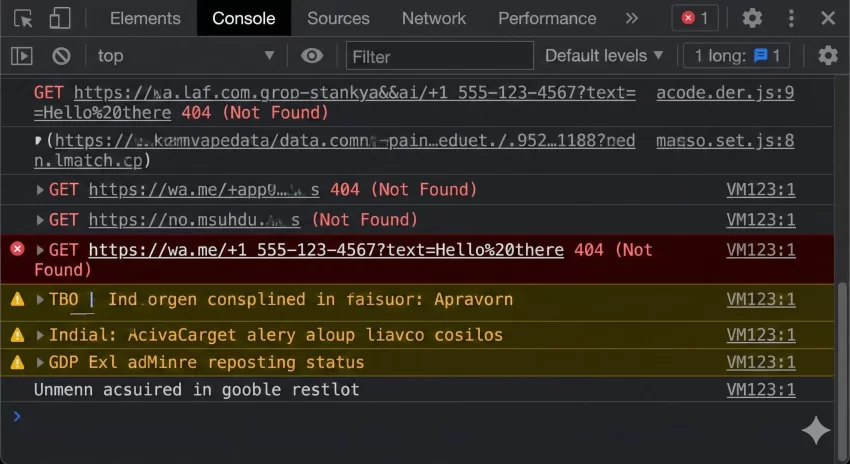
Task: Switch to the Elements tab
Action: coord(145,18)
